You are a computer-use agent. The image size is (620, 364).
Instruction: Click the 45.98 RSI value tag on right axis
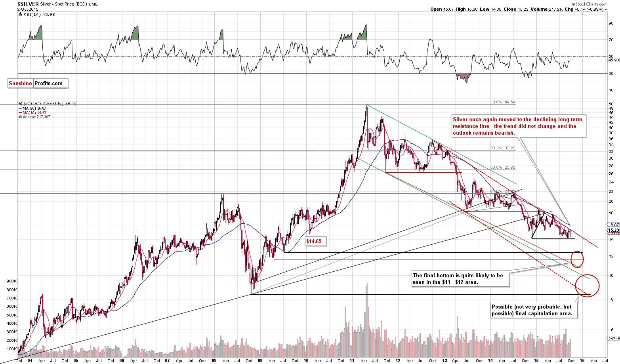(x=614, y=60)
